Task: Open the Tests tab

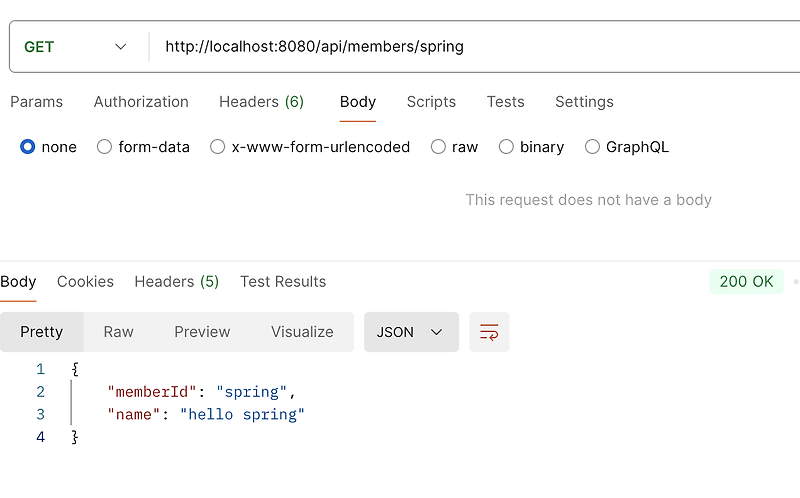Action: click(505, 102)
